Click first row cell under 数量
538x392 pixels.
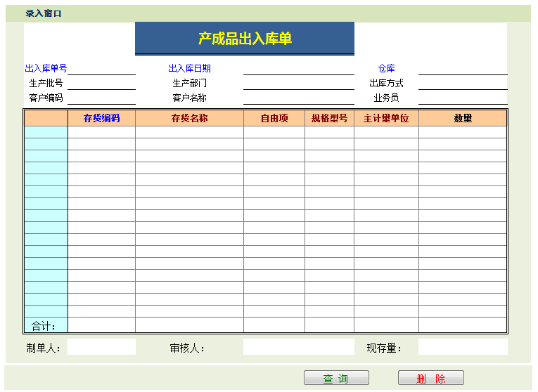pos(463,132)
